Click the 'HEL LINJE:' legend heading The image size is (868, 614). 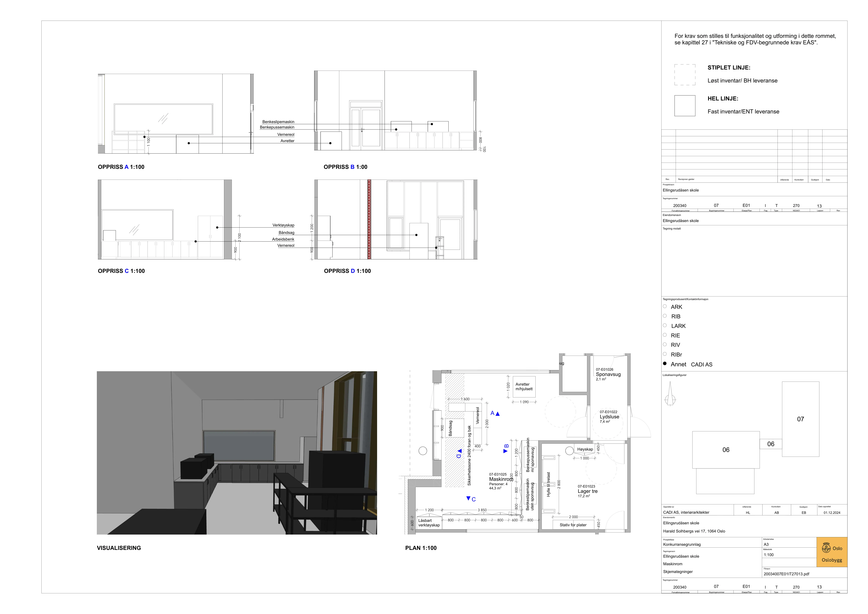coord(723,99)
